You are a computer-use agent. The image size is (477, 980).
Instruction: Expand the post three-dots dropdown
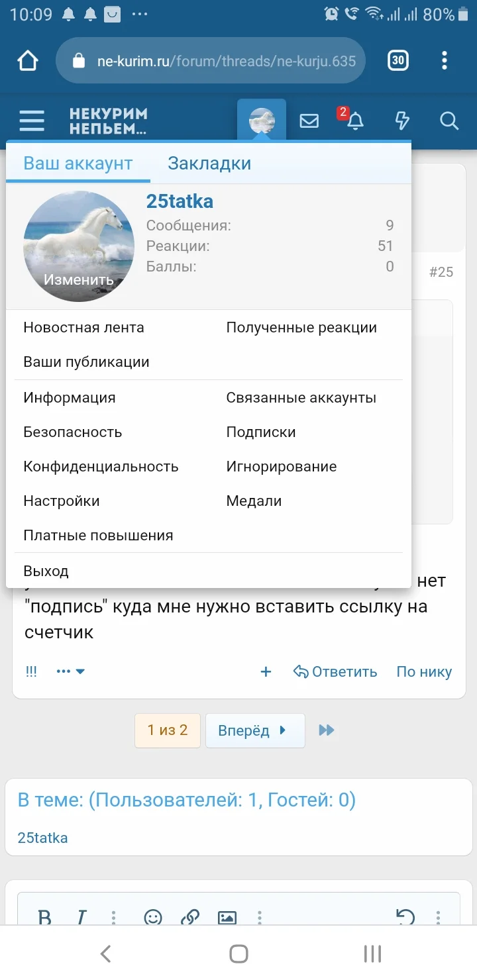tap(71, 671)
